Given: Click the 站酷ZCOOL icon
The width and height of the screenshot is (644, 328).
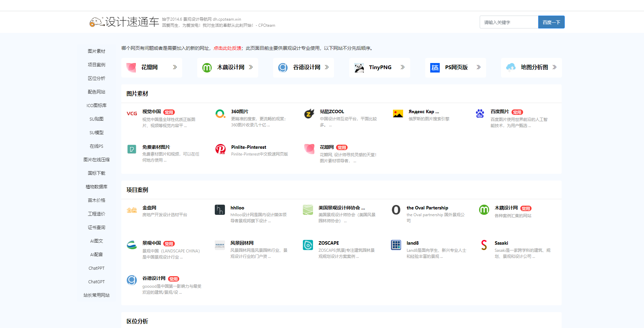Looking at the screenshot, I should [309, 114].
